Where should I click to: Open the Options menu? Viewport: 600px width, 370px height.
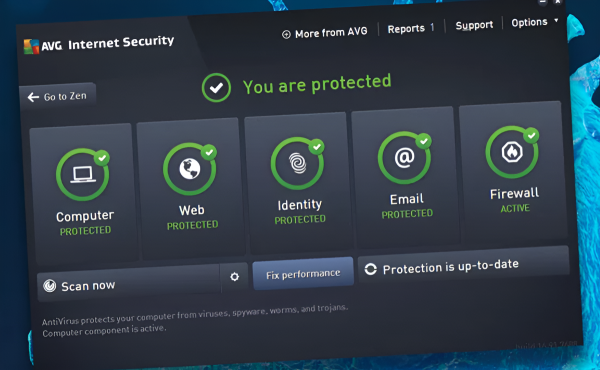pyautogui.click(x=530, y=22)
